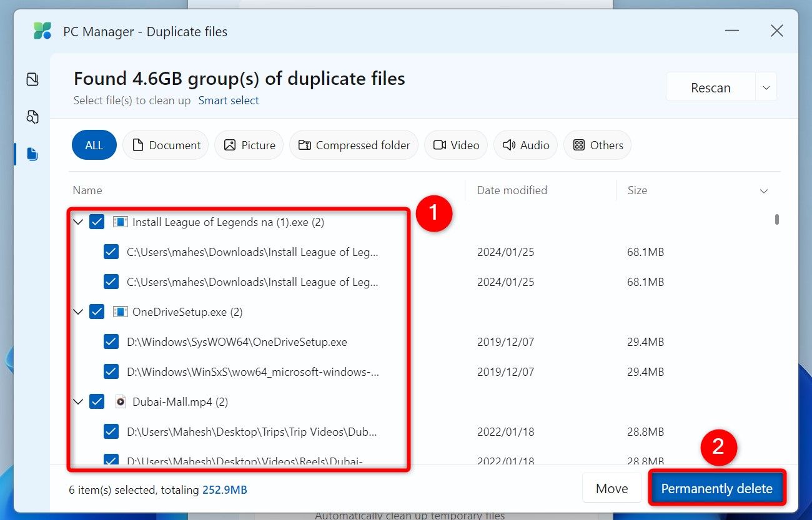The image size is (812, 520).
Task: Show ALL duplicate file types
Action: [x=94, y=145]
